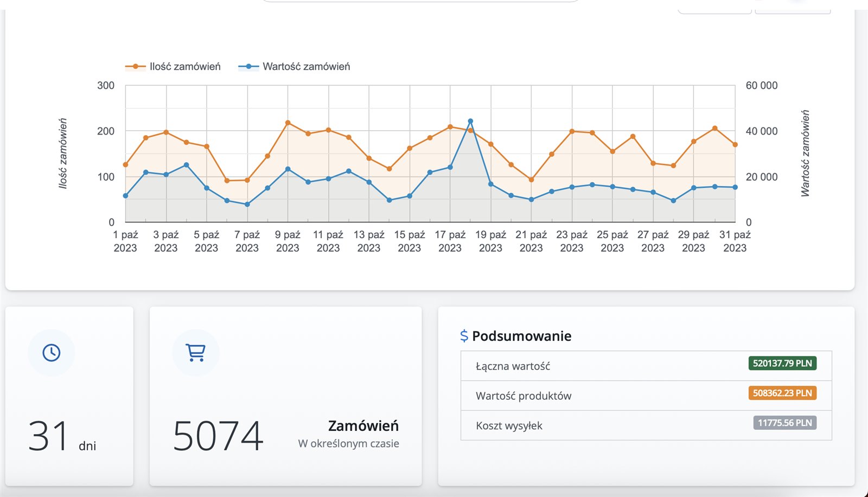Viewport: 868px width, 497px height.
Task: Click the green 520137.79 PLN badge
Action: pyautogui.click(x=782, y=364)
